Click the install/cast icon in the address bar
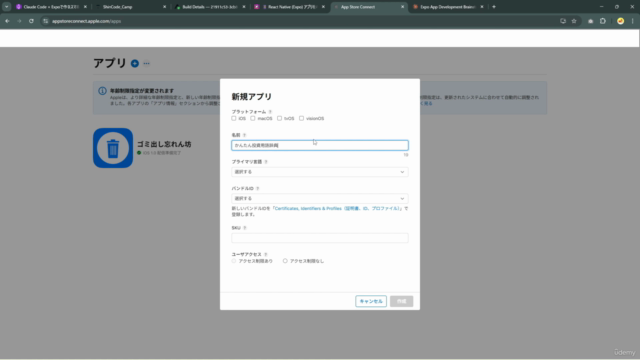 (563, 21)
